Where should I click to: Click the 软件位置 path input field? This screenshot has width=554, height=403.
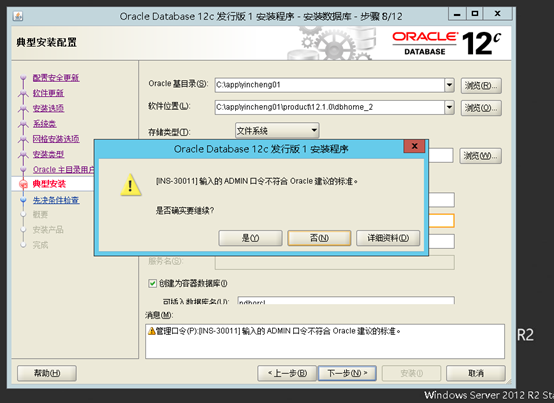tap(329, 107)
